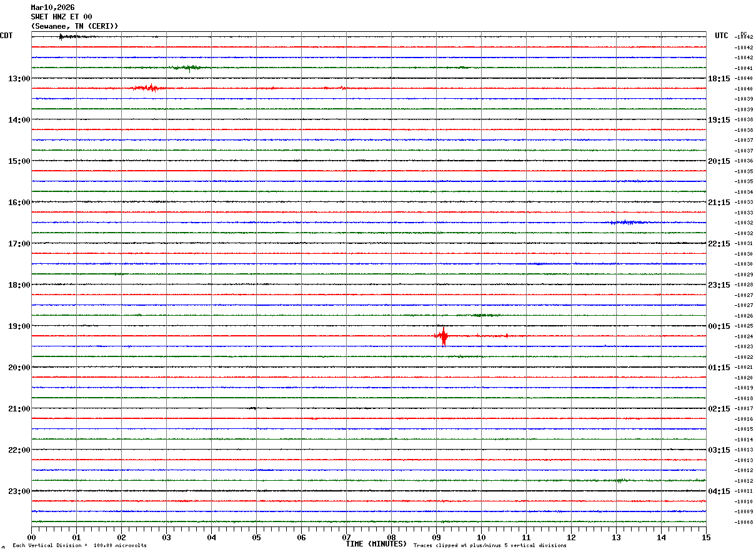Click the red wave burst on the 13:15 trace
The width and height of the screenshot is (756, 554).
[150, 88]
